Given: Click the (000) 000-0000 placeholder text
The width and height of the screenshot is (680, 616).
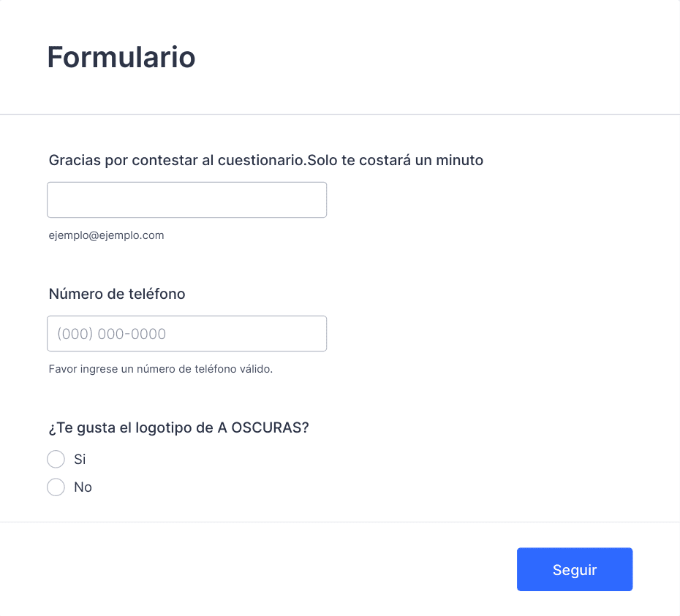Looking at the screenshot, I should (111, 334).
